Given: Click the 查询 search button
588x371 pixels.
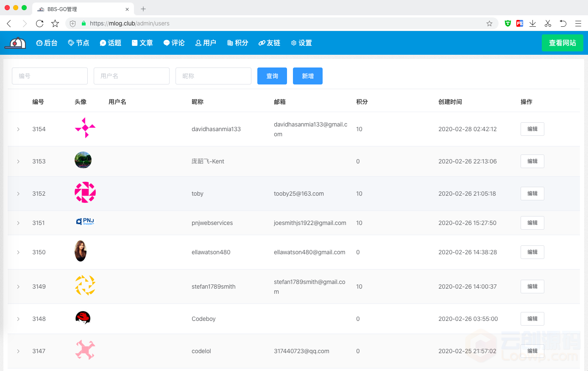Looking at the screenshot, I should (272, 76).
